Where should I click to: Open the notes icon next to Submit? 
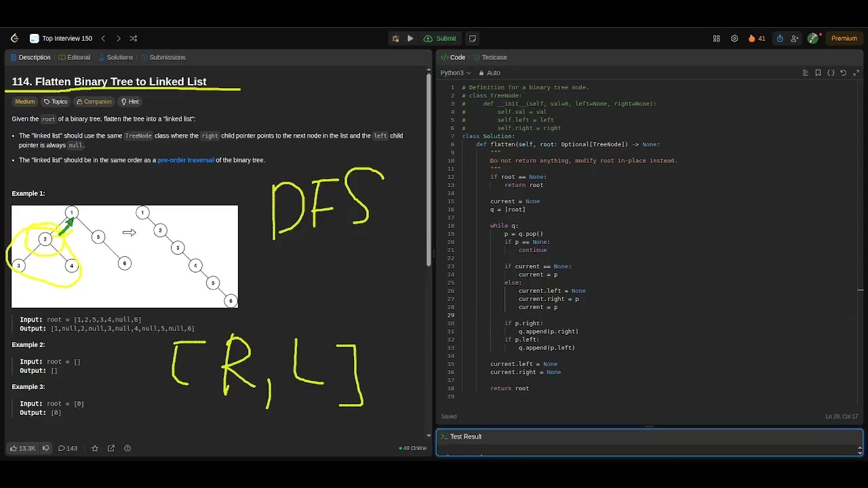473,39
